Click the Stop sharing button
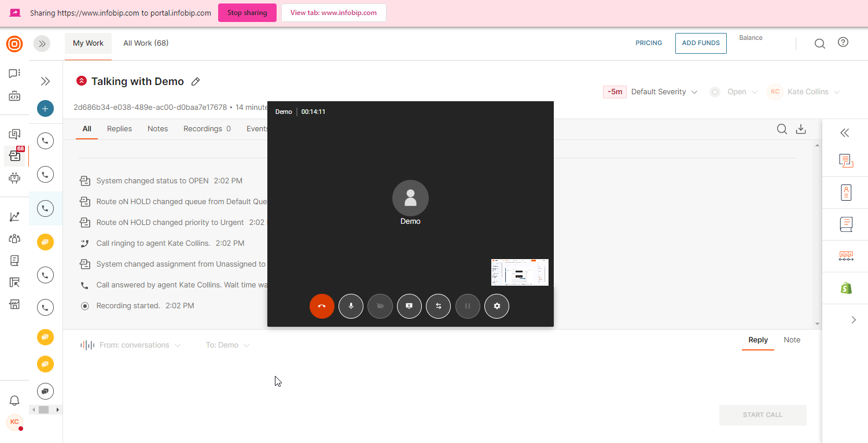This screenshot has width=868, height=443. coord(247,13)
